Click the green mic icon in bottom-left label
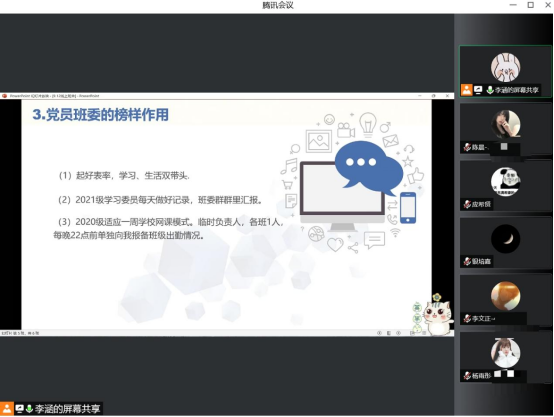Viewport: 554px width, 417px height. click(x=29, y=409)
